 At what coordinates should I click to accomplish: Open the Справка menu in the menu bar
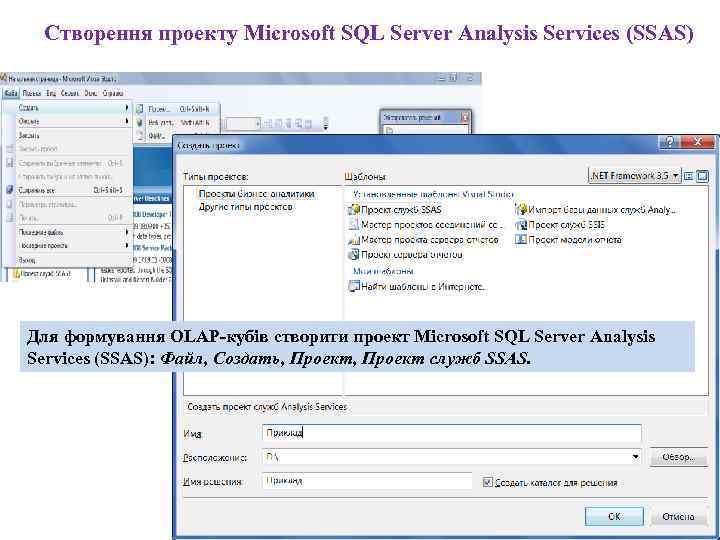tap(112, 93)
